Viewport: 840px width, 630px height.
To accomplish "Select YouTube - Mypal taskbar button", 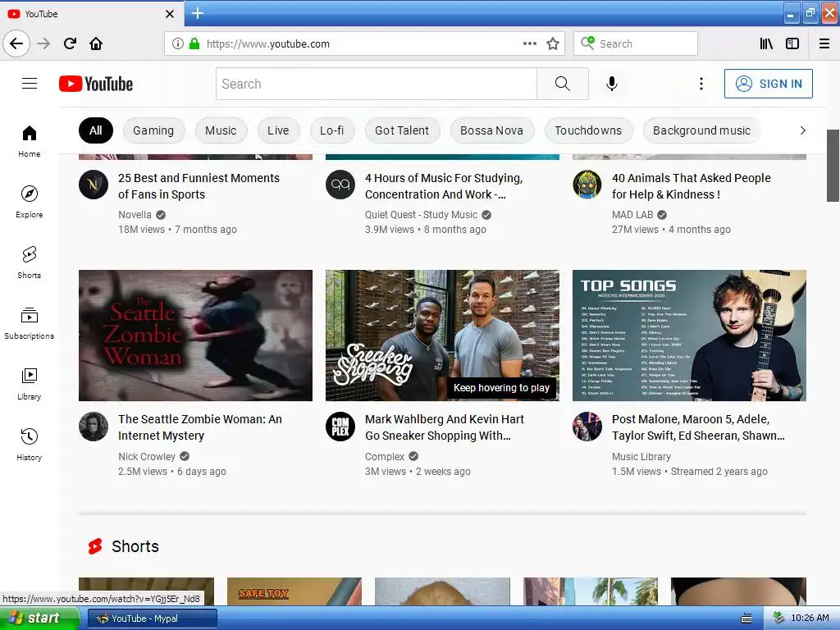I will click(152, 619).
